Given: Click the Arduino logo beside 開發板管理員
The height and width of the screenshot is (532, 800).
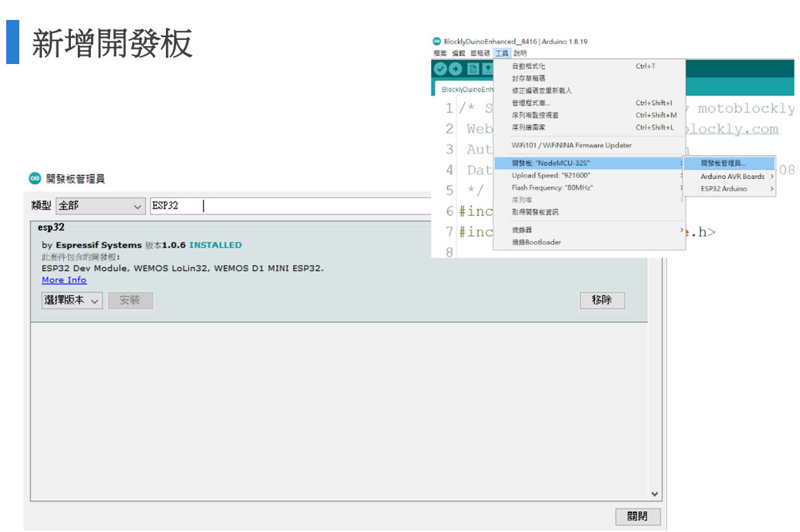Looking at the screenshot, I should (x=34, y=178).
